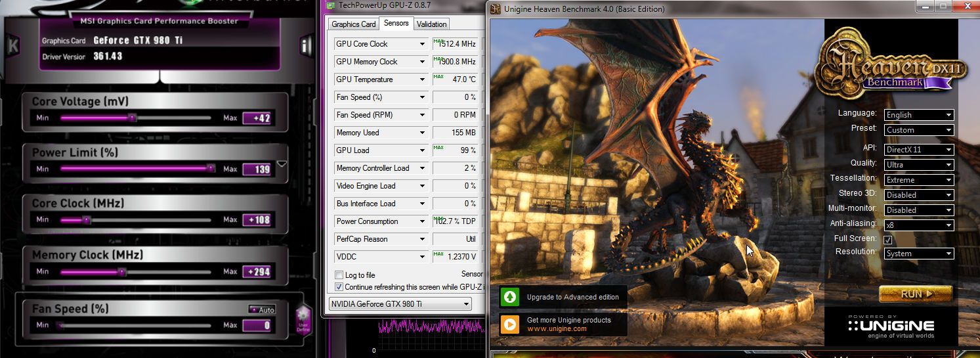This screenshot has width=980, height=358.
Task: Open Afterburner info via the 'i' icon
Action: pyautogui.click(x=306, y=45)
